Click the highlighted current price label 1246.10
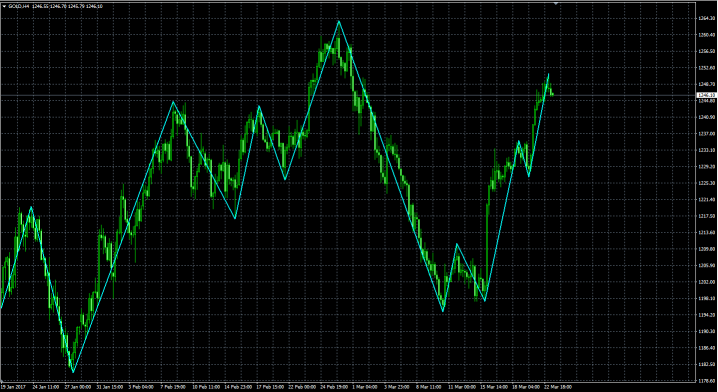The width and height of the screenshot is (718, 392). [707, 95]
